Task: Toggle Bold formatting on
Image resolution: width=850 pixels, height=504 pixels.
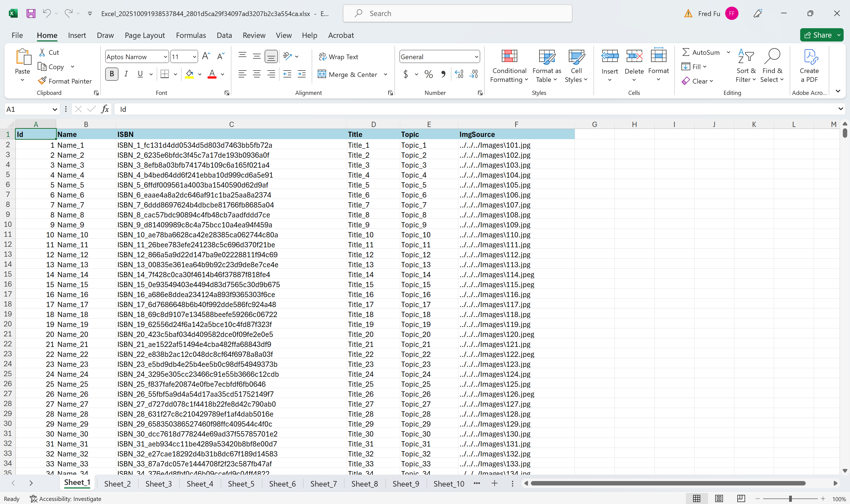Action: (x=112, y=74)
